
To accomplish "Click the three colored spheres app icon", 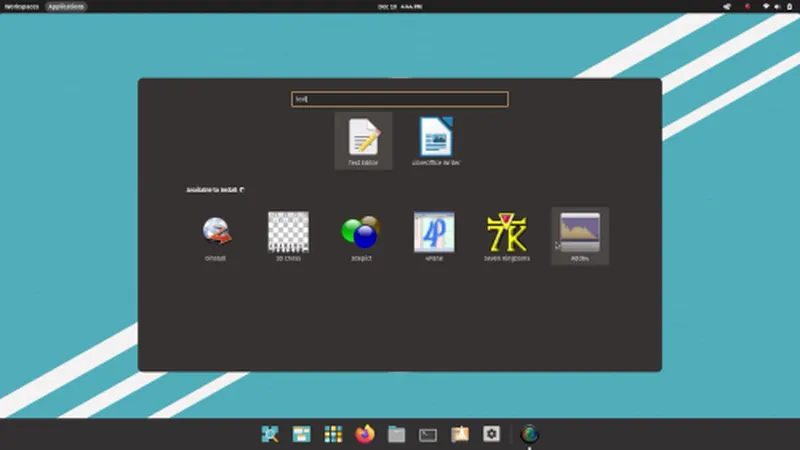I will point(360,232).
